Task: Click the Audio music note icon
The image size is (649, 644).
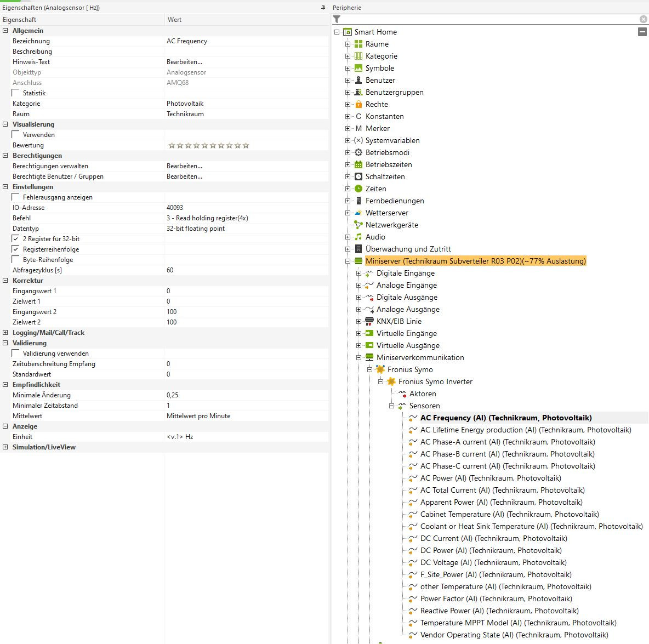Action: [358, 237]
